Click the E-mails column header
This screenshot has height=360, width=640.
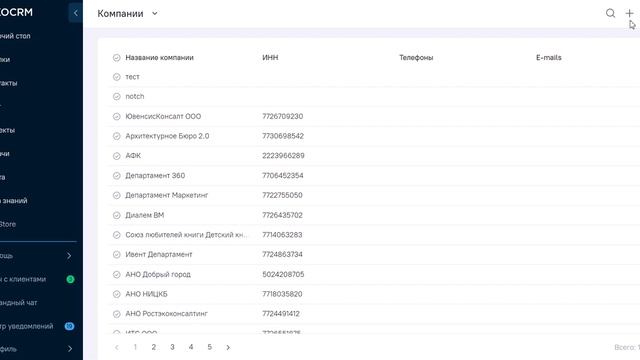549,58
